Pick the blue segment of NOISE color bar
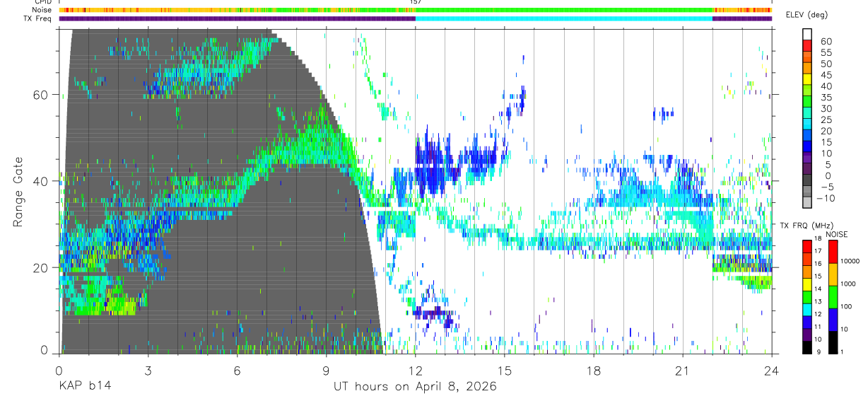The image size is (868, 401). pos(833,318)
